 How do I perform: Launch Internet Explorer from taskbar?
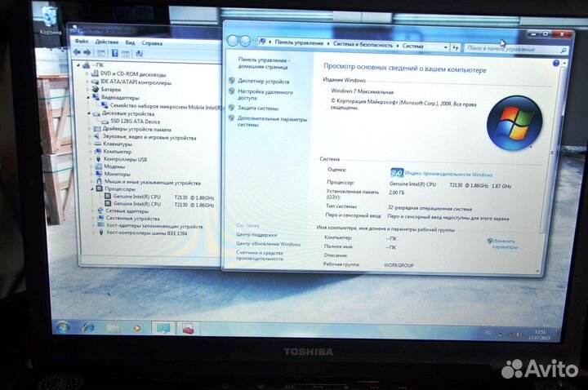coord(88,328)
